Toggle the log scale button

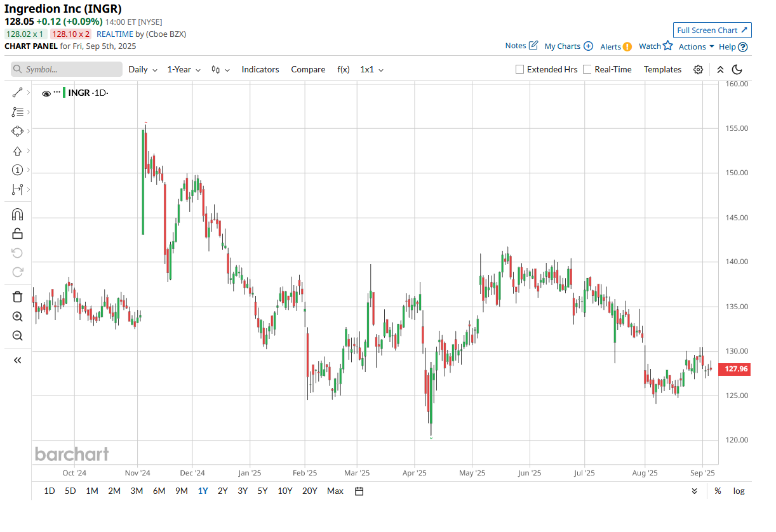click(739, 491)
